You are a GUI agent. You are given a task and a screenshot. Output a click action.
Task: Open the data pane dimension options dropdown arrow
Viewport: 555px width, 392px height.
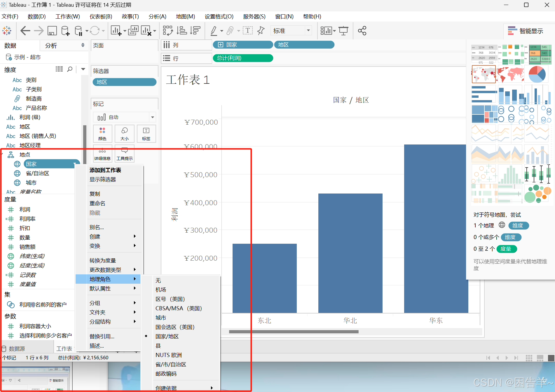tap(83, 69)
